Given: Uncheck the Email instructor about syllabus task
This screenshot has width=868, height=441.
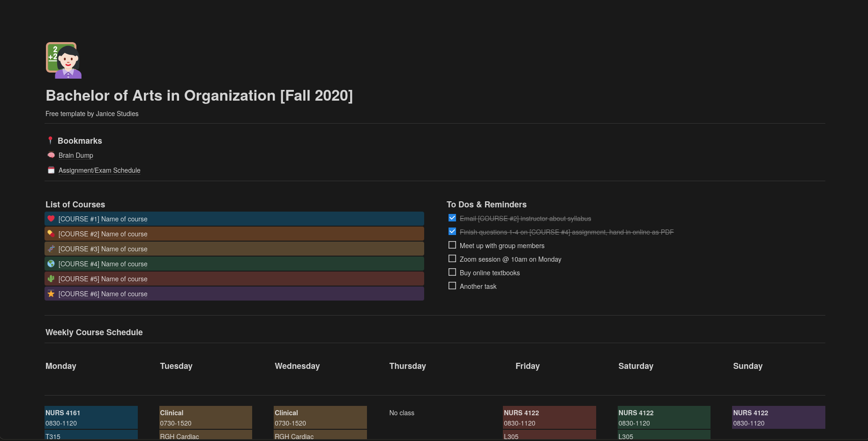Looking at the screenshot, I should pos(452,218).
